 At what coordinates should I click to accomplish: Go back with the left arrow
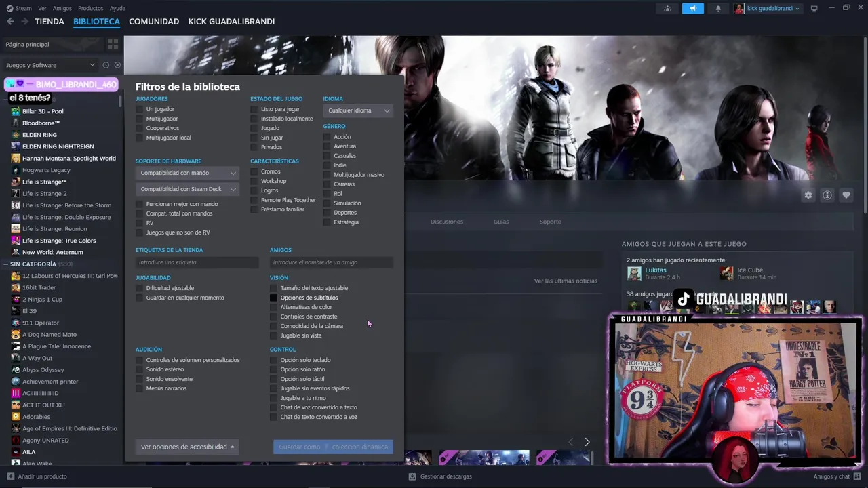point(10,22)
